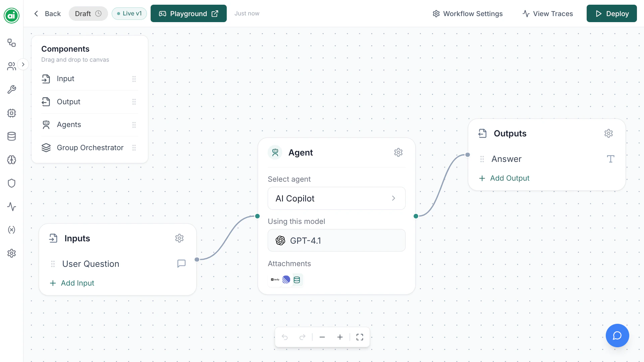644x362 pixels.
Task: Open the settings gear icon in the sidebar
Action: 12,253
